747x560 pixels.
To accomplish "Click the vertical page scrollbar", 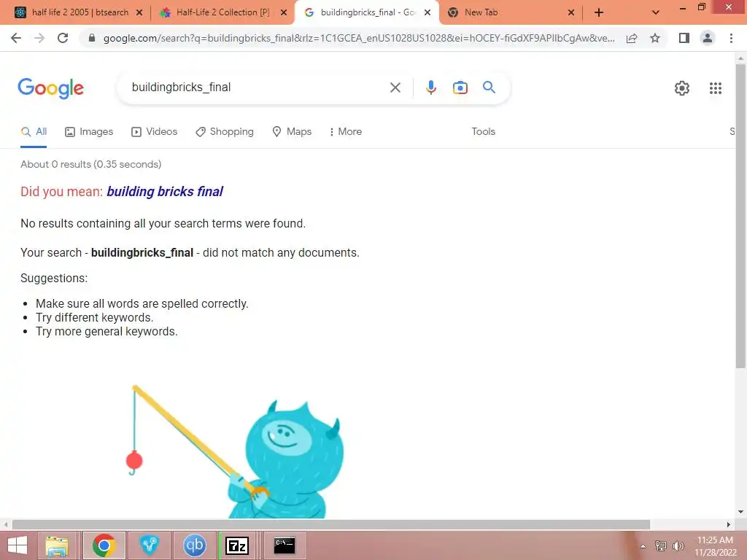I will click(x=740, y=217).
